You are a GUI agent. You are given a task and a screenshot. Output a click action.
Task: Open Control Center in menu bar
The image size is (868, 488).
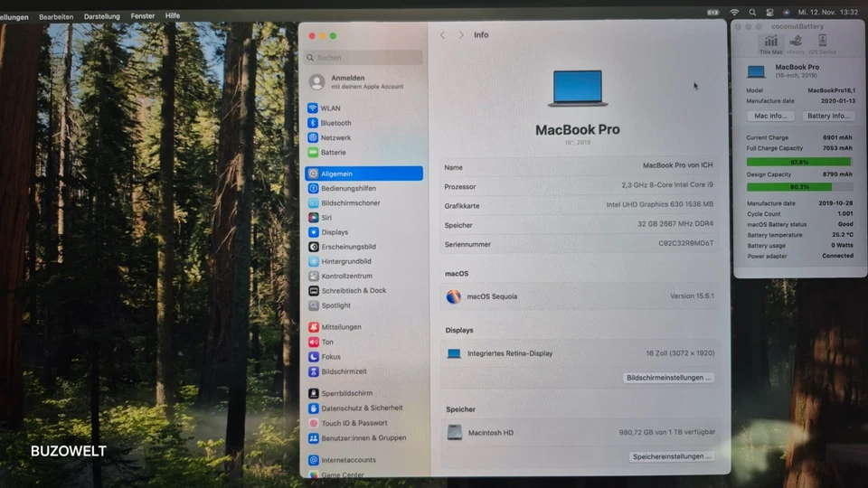769,12
